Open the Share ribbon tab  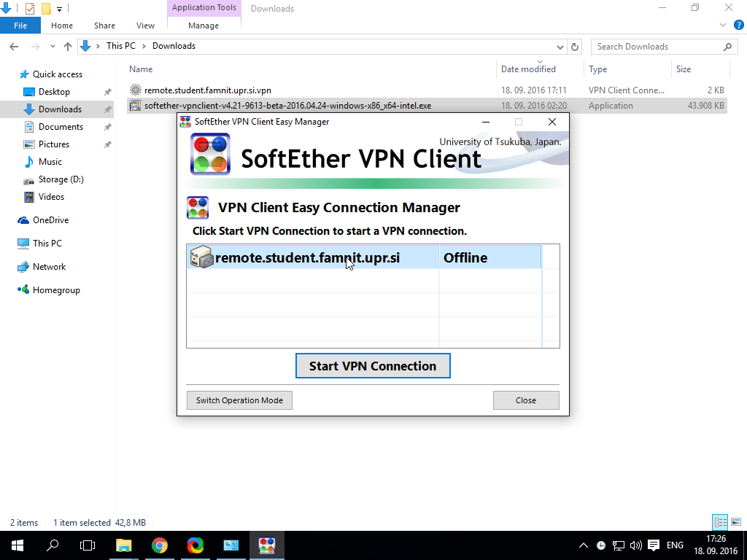104,26
